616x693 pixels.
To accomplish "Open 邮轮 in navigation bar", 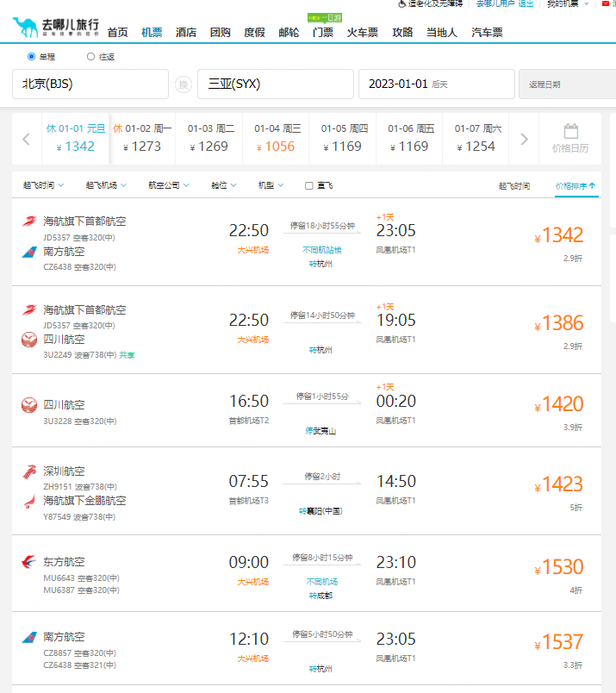I will click(x=289, y=33).
